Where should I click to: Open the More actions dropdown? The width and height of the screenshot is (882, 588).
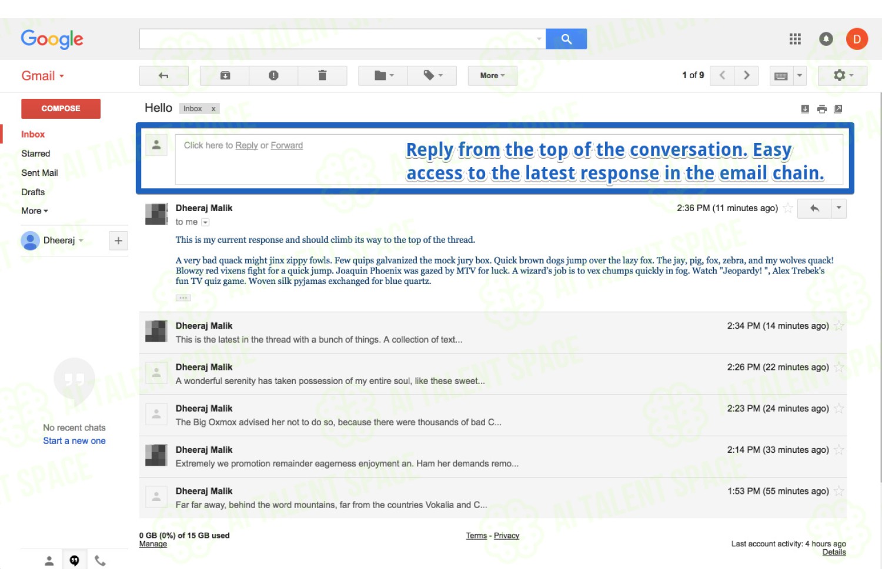pyautogui.click(x=492, y=75)
